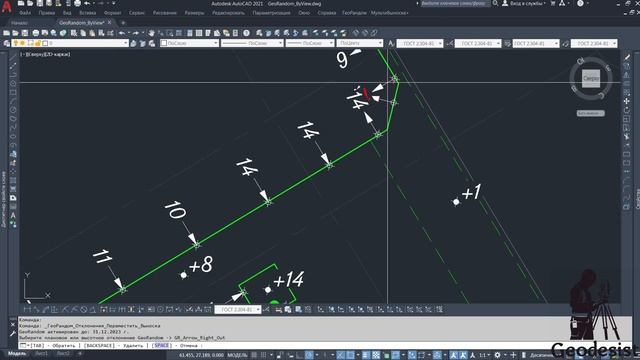Click the Undo arrow in Standard toolbar
The image size is (640, 360).
121,33
